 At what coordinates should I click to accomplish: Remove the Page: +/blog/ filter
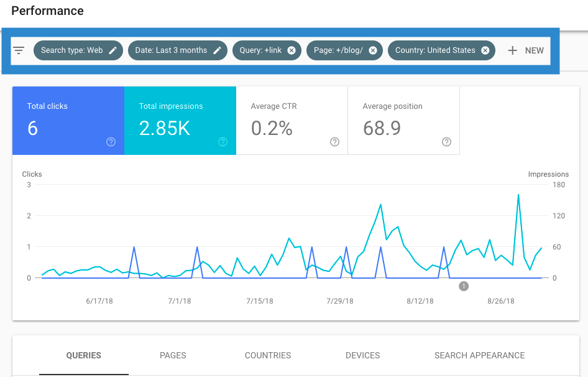[x=372, y=50]
